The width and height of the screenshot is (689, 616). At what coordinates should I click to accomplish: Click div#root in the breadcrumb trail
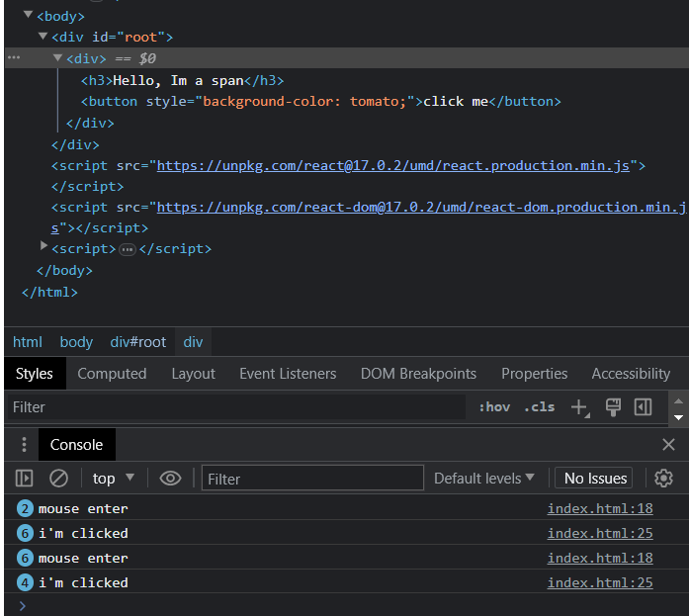coord(138,342)
